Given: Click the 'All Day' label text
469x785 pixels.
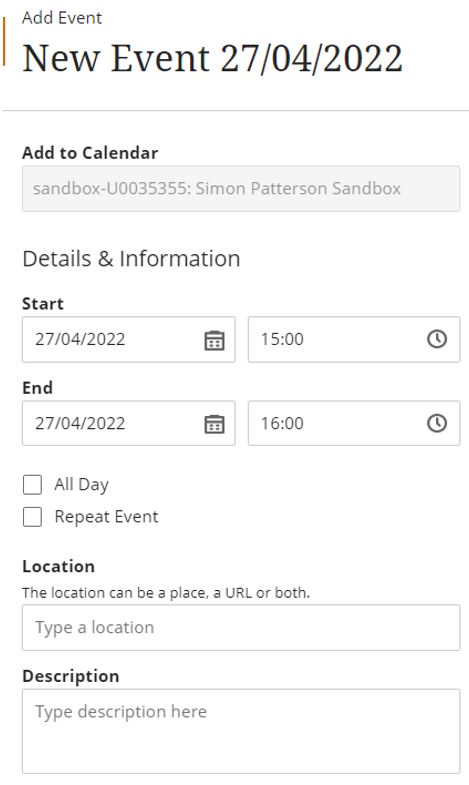Looking at the screenshot, I should (82, 485).
